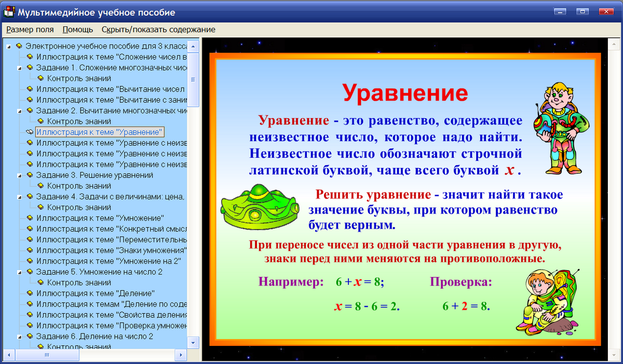Screen dimensions: 623x364
Task: Click the book icon next to root item "Электронное учебное пособие"
Action: pos(19,46)
